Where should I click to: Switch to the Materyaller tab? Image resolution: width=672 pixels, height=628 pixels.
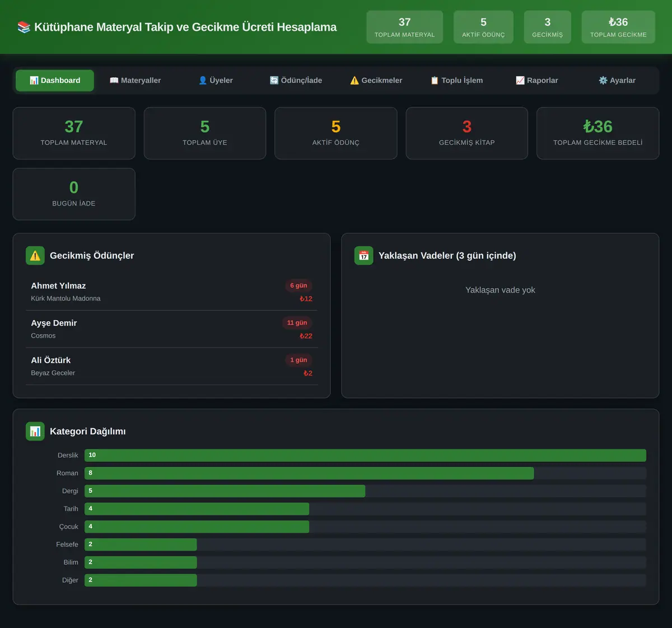pos(135,81)
